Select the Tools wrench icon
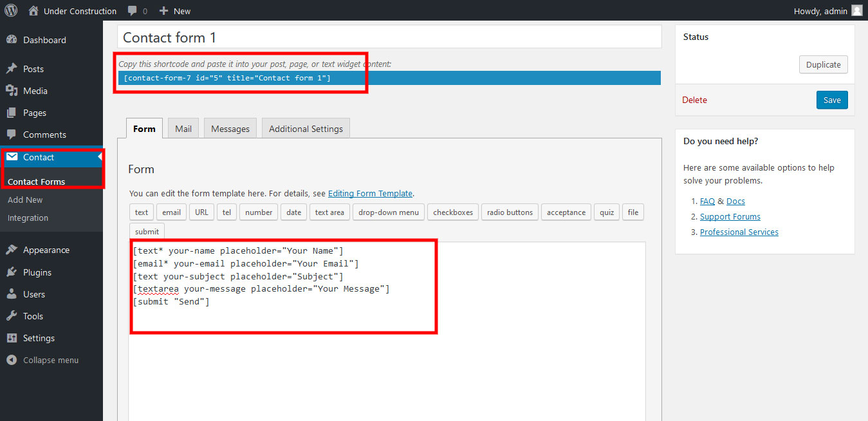868x421 pixels. pyautogui.click(x=12, y=316)
